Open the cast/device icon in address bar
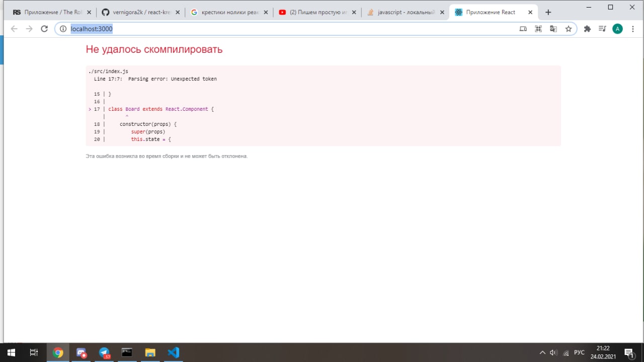 [523, 29]
